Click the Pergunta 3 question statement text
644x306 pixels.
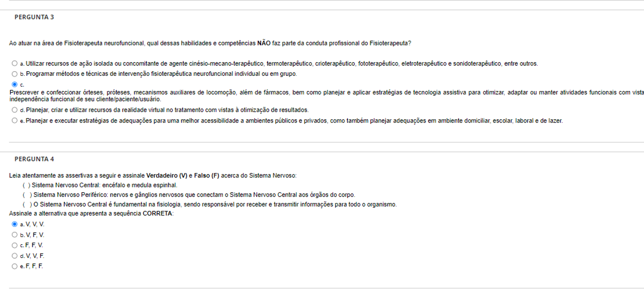(x=210, y=43)
